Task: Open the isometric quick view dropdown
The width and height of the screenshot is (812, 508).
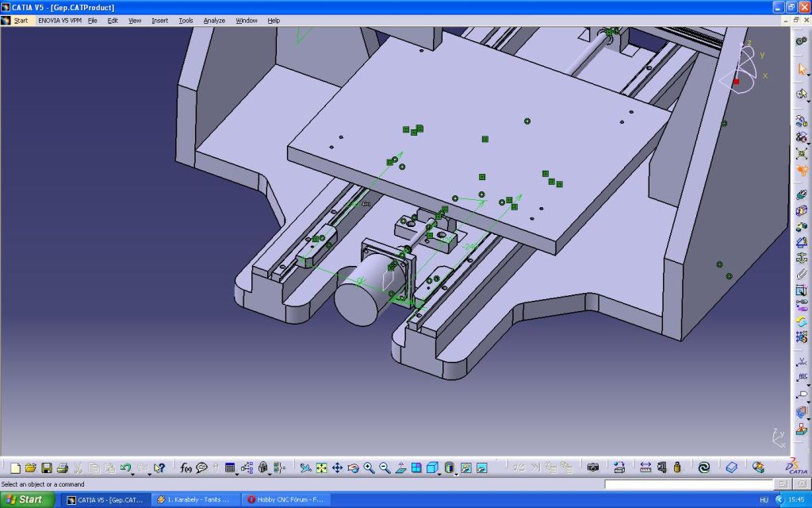Action: pos(440,474)
